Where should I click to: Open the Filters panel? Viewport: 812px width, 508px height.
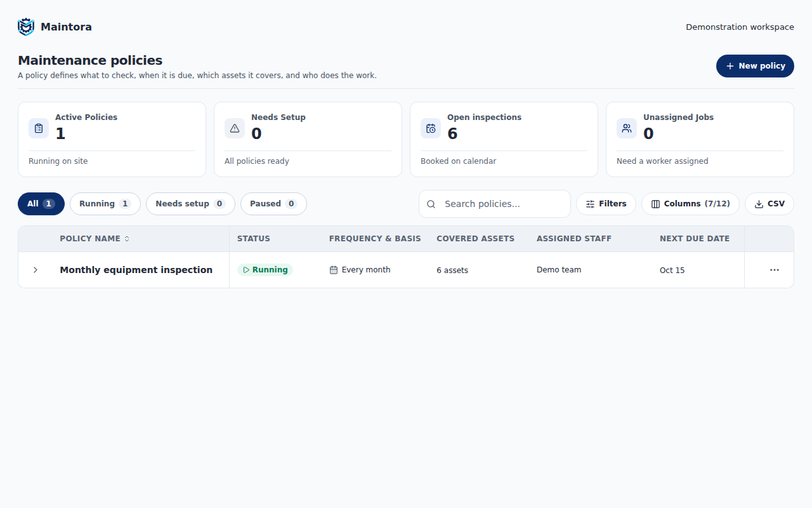606,204
